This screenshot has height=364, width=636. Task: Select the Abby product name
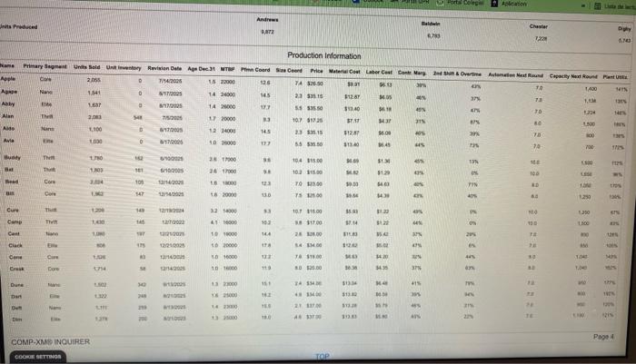(7, 103)
